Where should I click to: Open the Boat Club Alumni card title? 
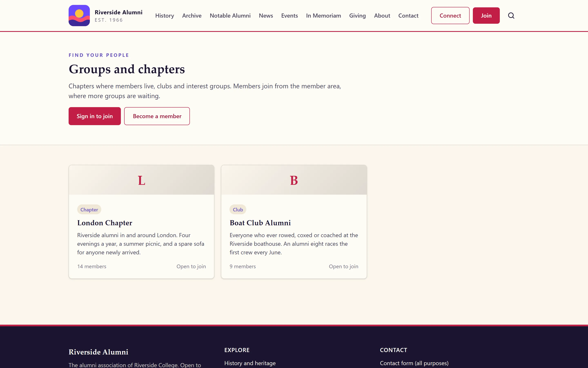click(260, 223)
